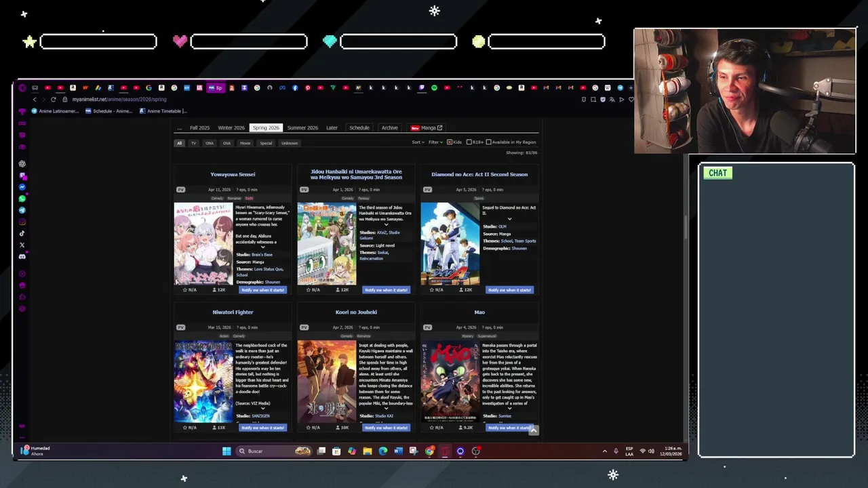This screenshot has height=488, width=868.
Task: Show hidden system tray icons
Action: click(x=605, y=451)
